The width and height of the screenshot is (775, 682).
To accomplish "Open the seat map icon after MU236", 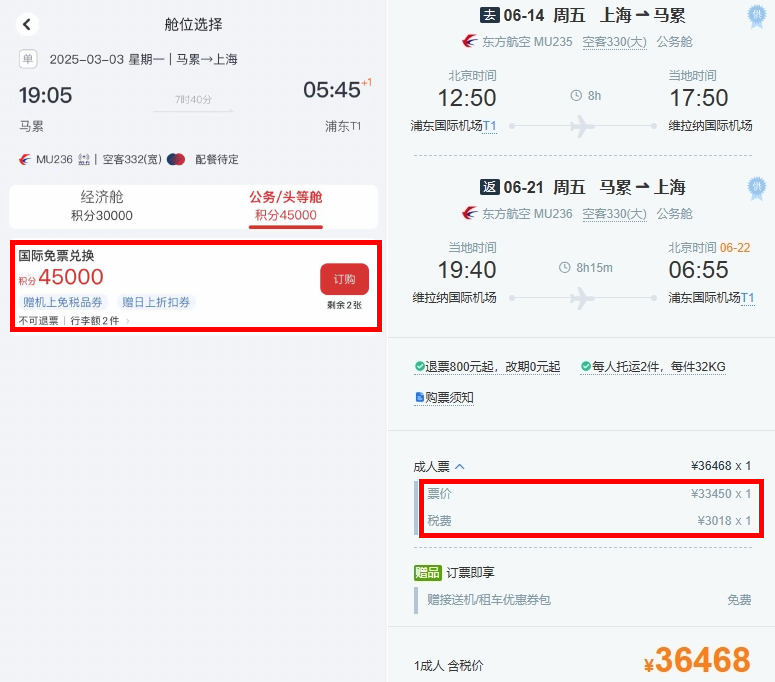I will click(x=84, y=160).
